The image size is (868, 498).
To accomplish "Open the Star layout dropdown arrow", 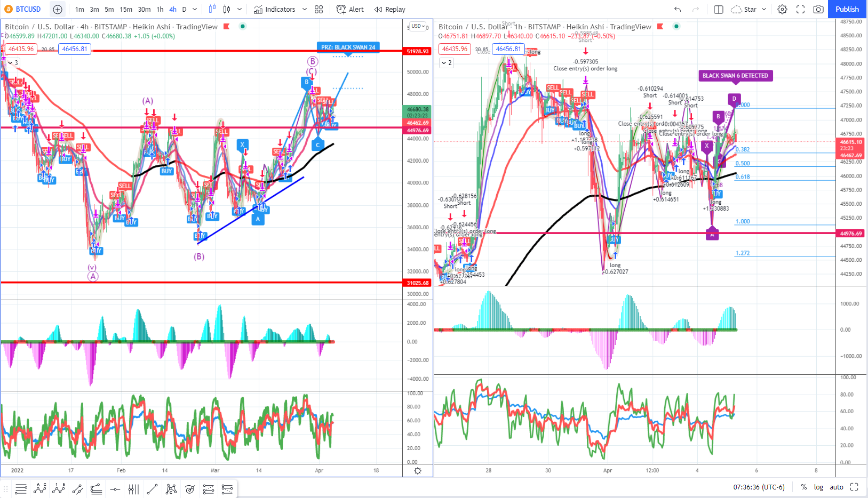I will [x=764, y=9].
